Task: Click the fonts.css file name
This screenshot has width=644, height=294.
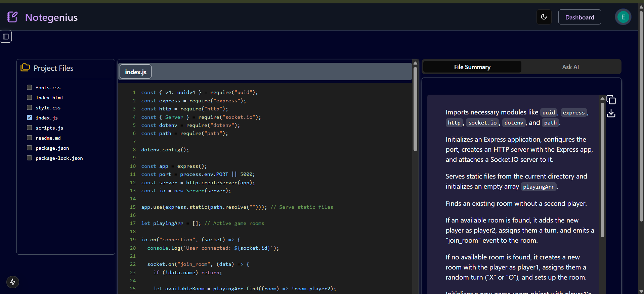Action: pyautogui.click(x=48, y=88)
